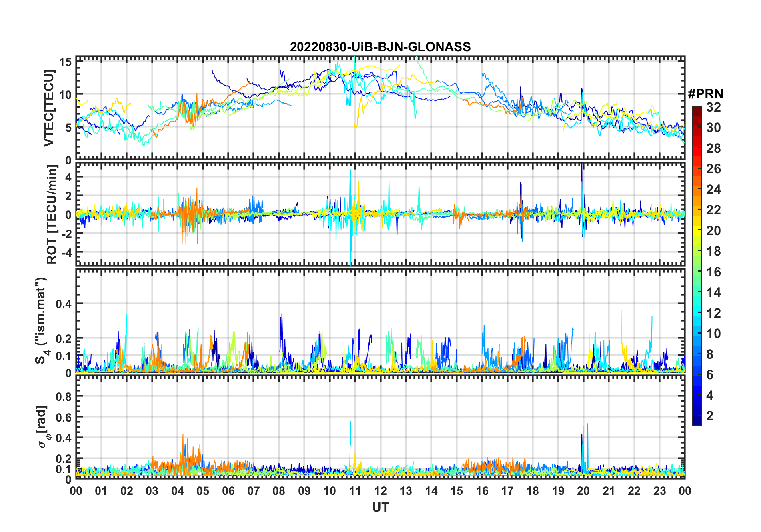Select the 04 hour tick on the UT axis
This screenshot has height=532, width=761.
click(x=178, y=491)
